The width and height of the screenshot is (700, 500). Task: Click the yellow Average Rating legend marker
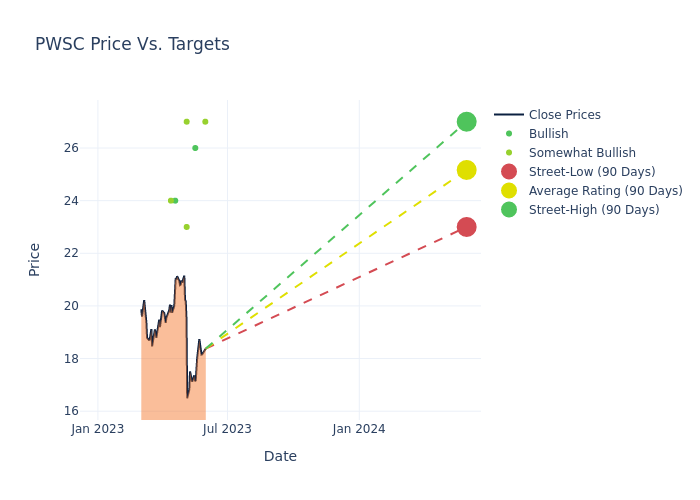pos(509,191)
